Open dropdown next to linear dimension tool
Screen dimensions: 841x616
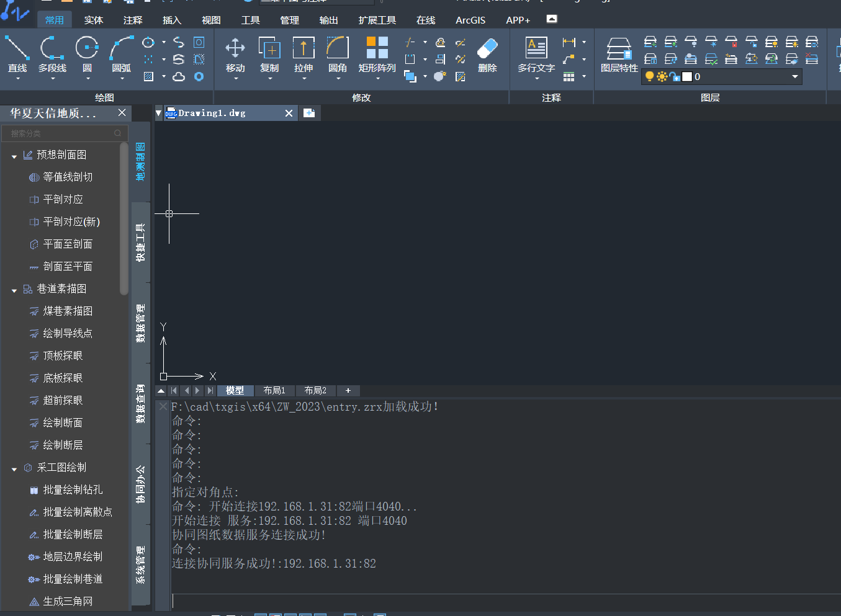584,42
